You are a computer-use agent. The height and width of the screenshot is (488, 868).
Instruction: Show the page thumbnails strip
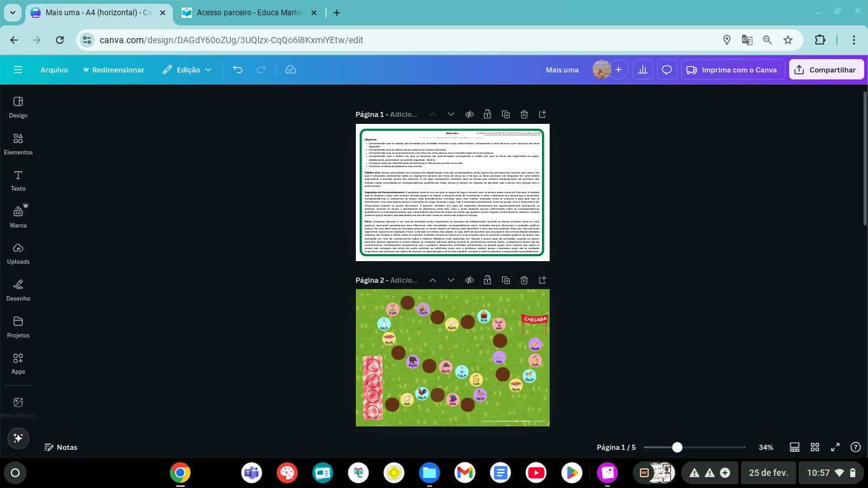tap(794, 447)
